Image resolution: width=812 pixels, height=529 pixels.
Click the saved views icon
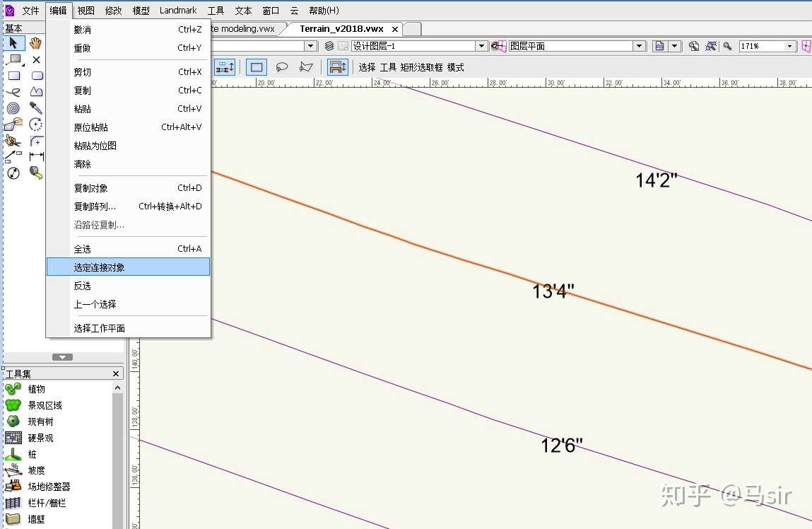click(659, 46)
